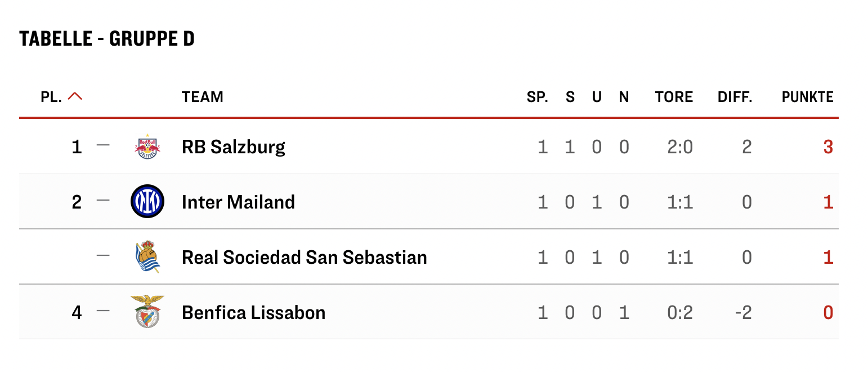
Task: Click Benfica Lissabon's trend dash indicator
Action: click(103, 311)
